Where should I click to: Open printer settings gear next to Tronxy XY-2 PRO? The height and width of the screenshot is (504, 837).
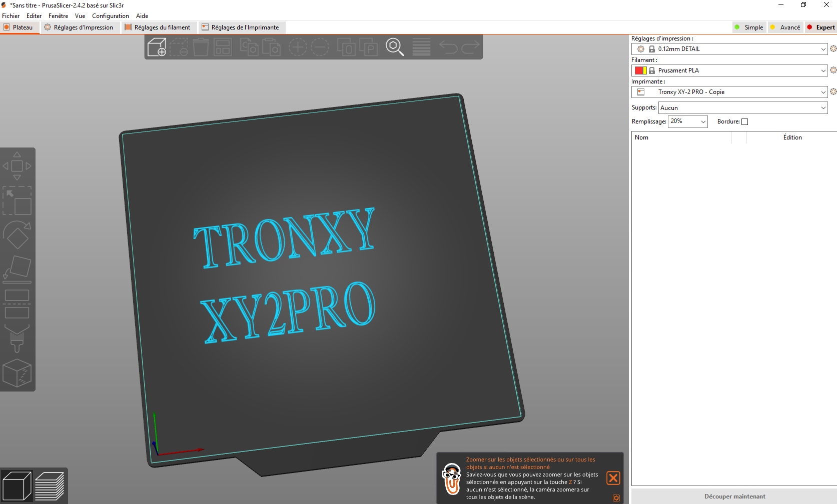(833, 91)
